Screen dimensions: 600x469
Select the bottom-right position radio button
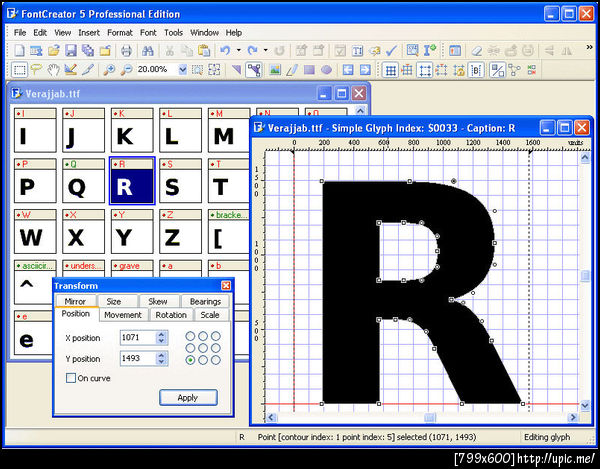216,360
